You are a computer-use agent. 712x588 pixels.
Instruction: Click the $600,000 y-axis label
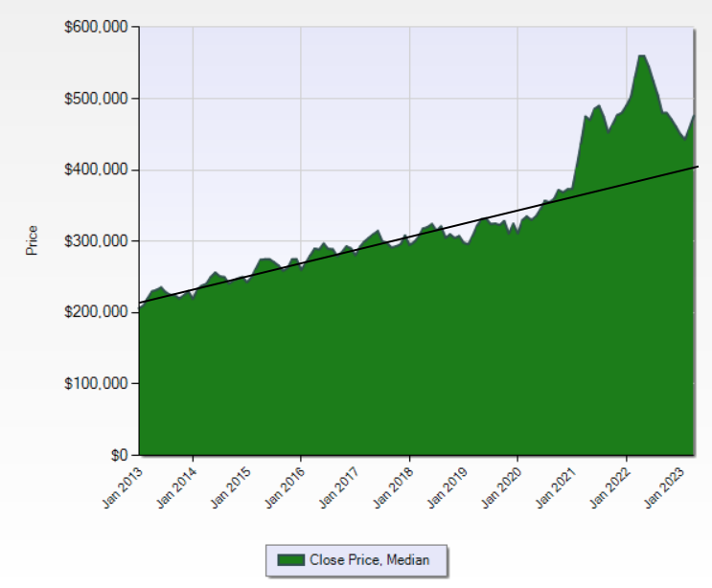pyautogui.click(x=99, y=28)
